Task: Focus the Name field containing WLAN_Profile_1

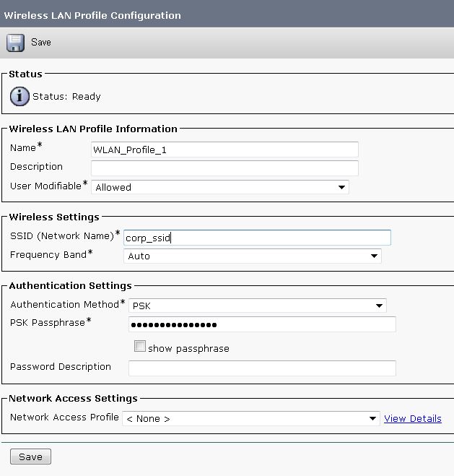Action: [224, 150]
